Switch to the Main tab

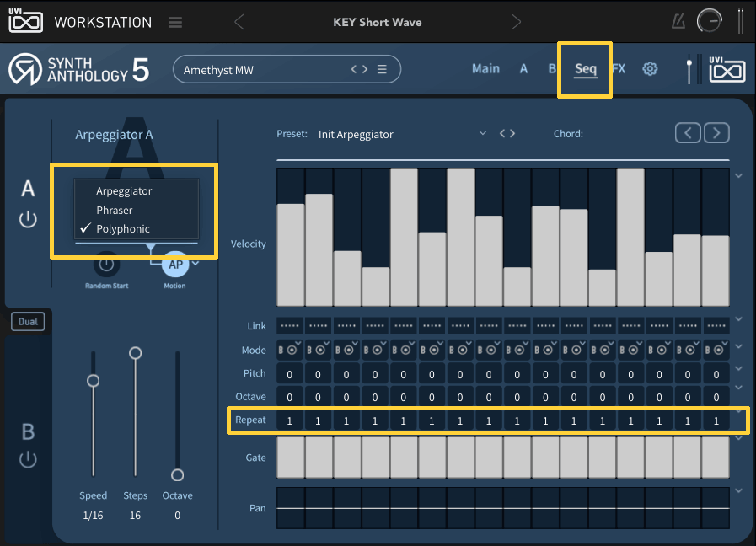point(485,69)
